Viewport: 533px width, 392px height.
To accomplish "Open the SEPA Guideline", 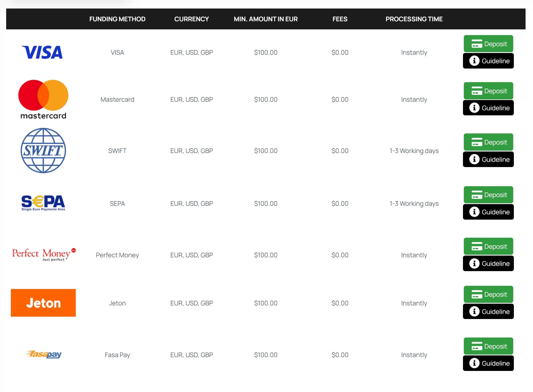I will [x=488, y=212].
